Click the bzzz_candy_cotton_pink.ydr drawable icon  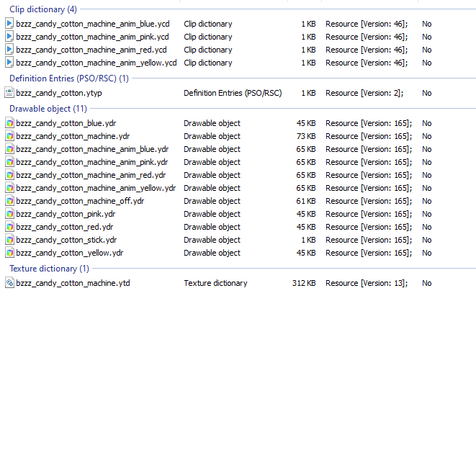pos(9,214)
